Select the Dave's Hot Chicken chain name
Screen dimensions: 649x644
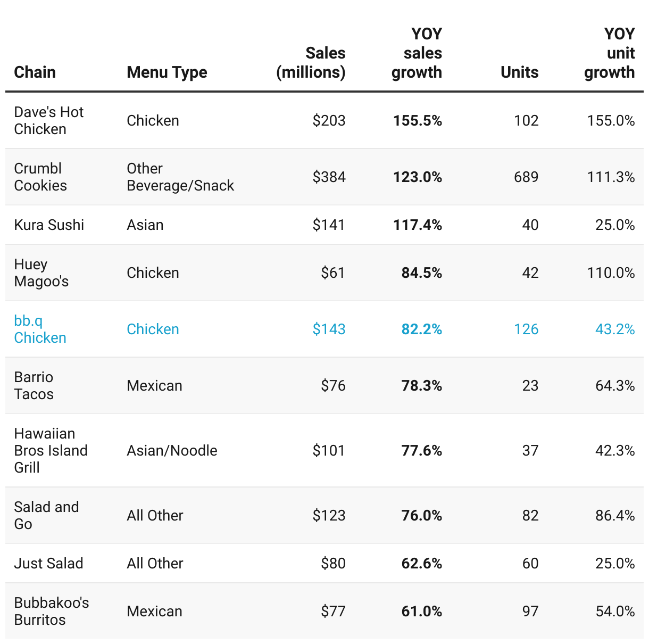(x=48, y=120)
